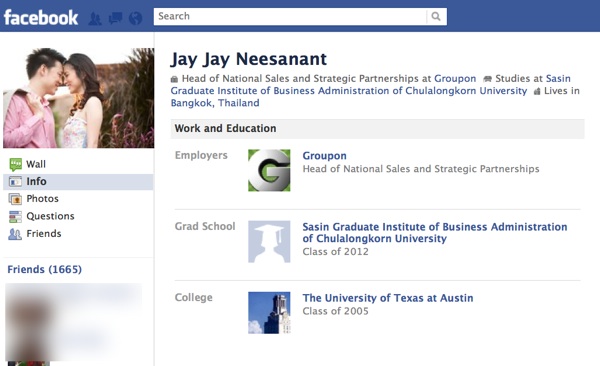Screen dimensions: 600x366
Task: Open the couple profile picture
Action: click(79, 98)
